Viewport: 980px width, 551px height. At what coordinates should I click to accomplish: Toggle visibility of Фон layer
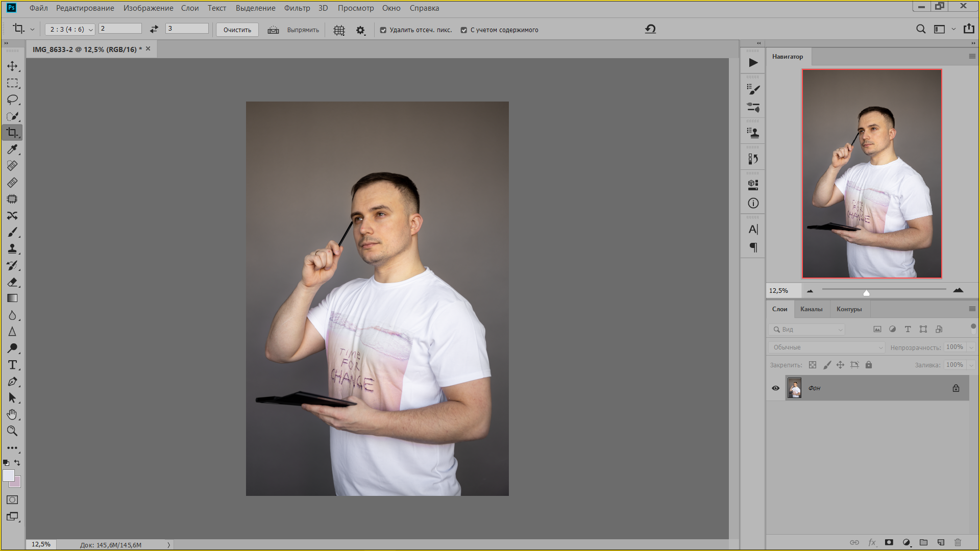point(776,388)
